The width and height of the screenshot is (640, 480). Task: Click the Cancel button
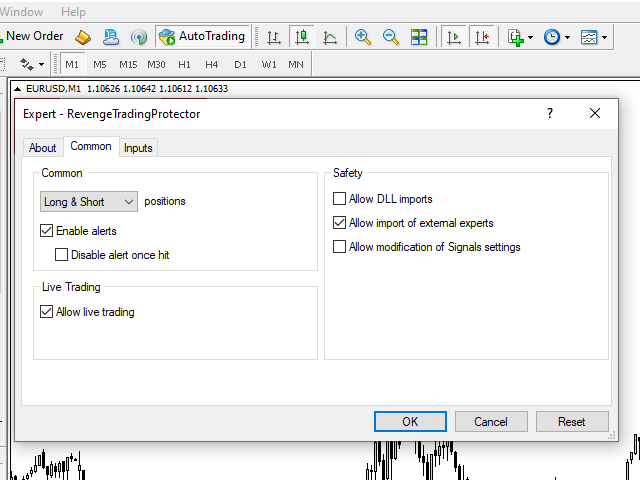click(491, 422)
